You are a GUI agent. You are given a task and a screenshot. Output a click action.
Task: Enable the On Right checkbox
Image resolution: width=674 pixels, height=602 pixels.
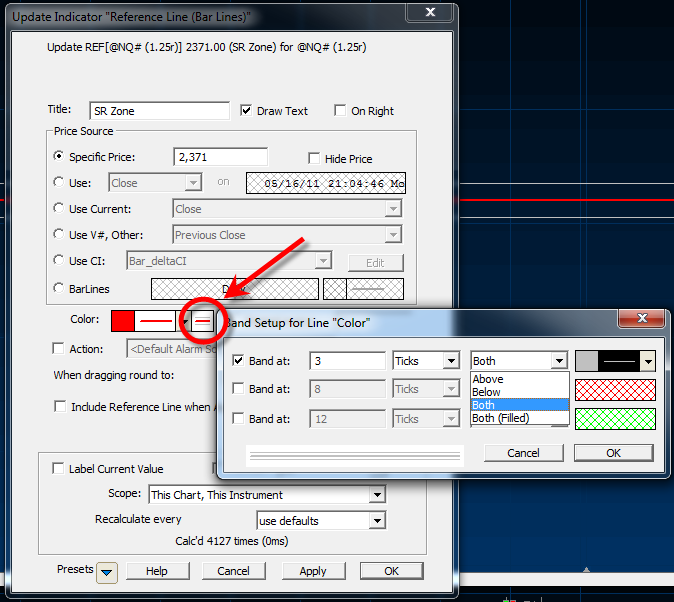tap(340, 111)
